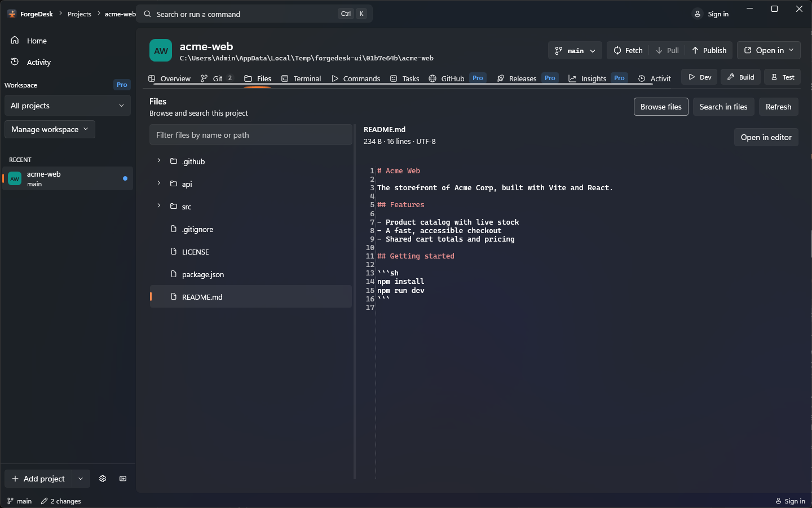Viewport: 812px width, 508px height.
Task: Click the ForgeDesk logo icon
Action: pos(12,14)
